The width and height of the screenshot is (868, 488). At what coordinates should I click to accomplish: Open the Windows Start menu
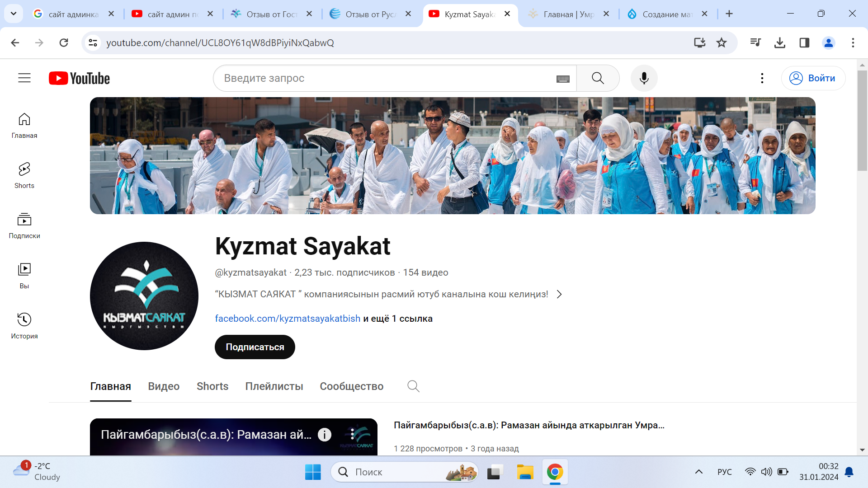313,472
